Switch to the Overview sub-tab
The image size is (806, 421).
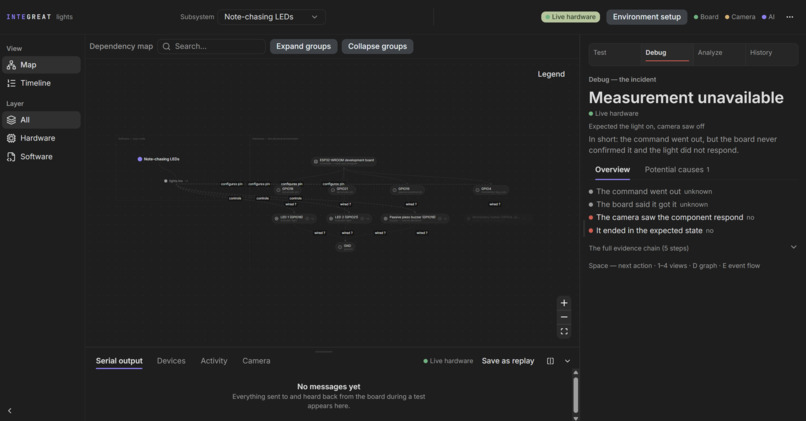click(x=612, y=170)
